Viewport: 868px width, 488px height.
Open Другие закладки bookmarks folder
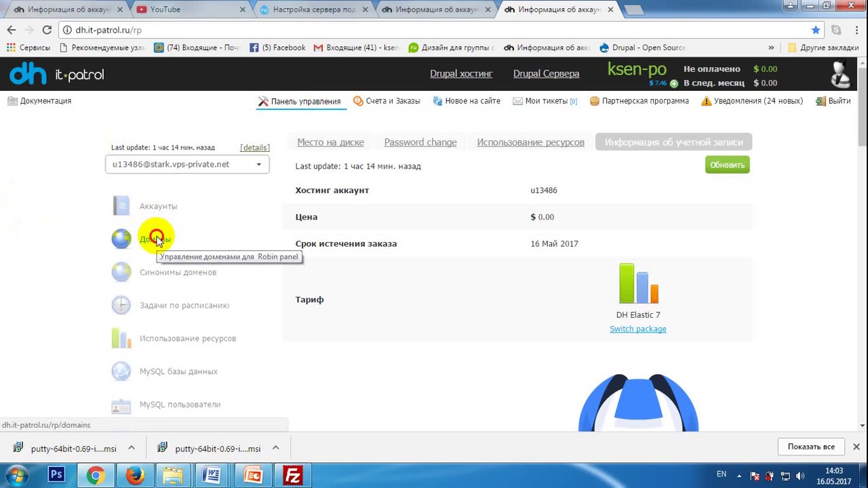823,47
